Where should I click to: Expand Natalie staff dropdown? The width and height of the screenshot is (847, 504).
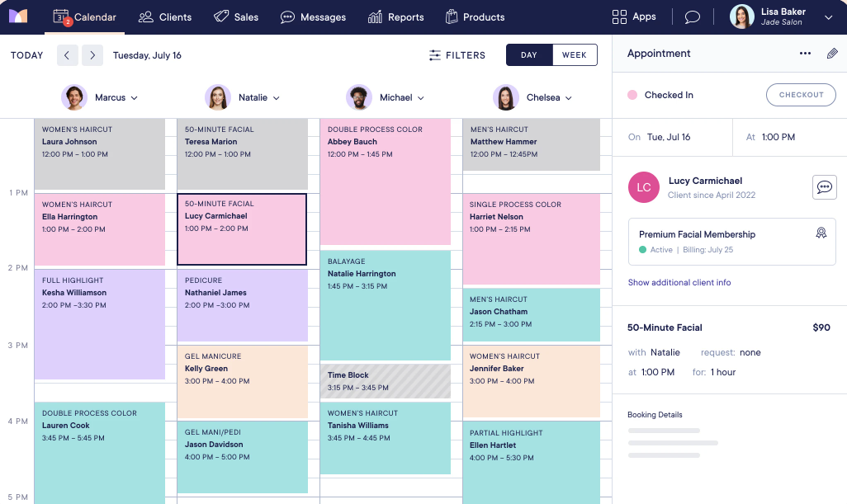tap(277, 98)
